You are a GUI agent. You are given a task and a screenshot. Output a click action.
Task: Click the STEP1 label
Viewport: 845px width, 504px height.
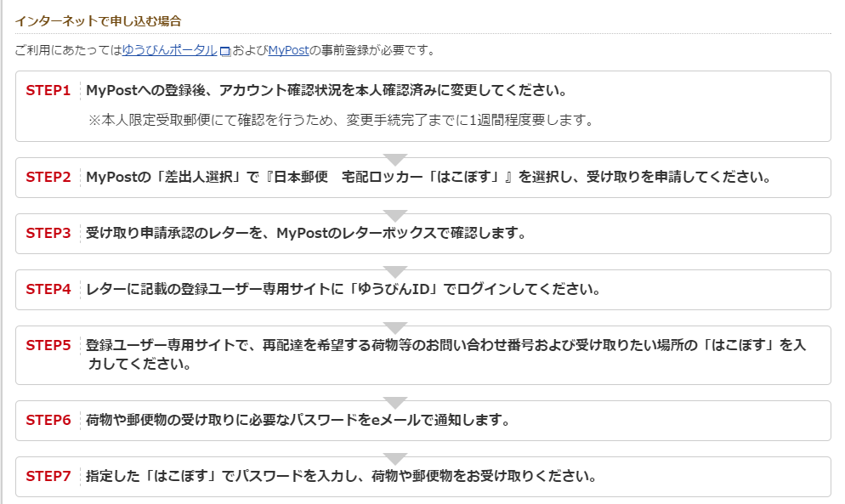tap(48, 91)
